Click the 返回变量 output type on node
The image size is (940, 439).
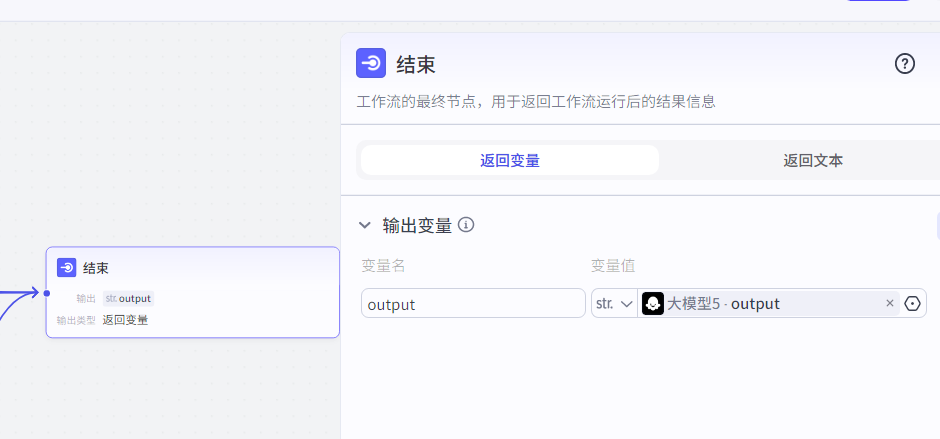(125, 320)
